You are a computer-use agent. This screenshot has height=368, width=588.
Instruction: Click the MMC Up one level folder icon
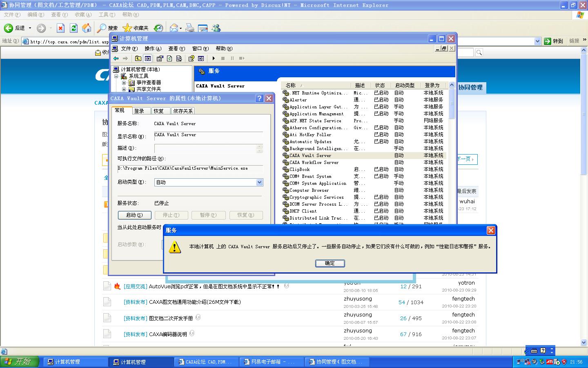pos(138,58)
